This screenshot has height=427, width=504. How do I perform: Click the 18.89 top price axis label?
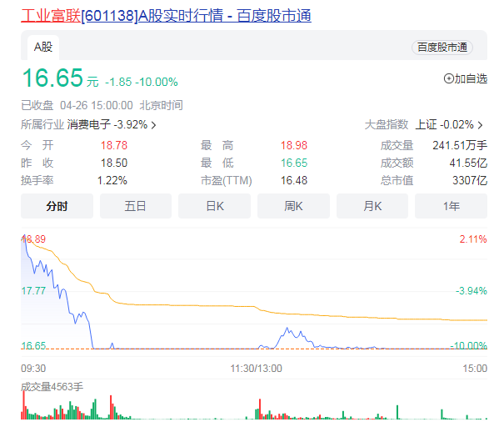pyautogui.click(x=33, y=239)
